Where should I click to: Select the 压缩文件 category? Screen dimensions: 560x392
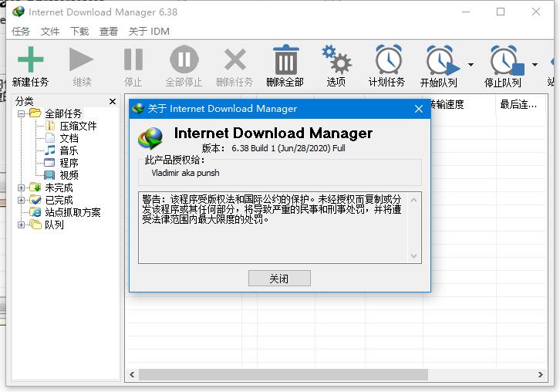pyautogui.click(x=78, y=126)
